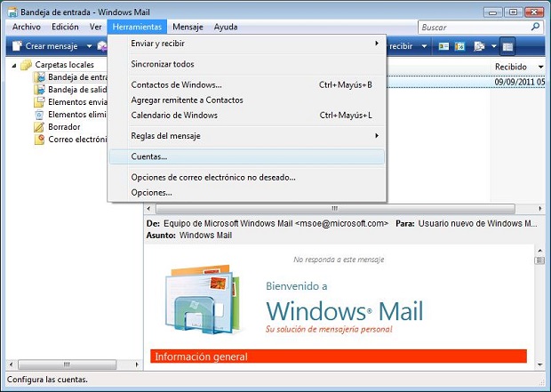This screenshot has width=551, height=392.
Task: Close the Herramientas menu
Action: click(x=137, y=27)
